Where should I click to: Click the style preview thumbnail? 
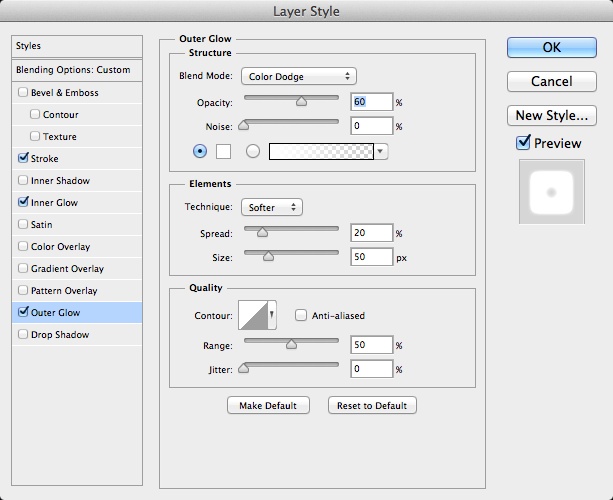544,192
